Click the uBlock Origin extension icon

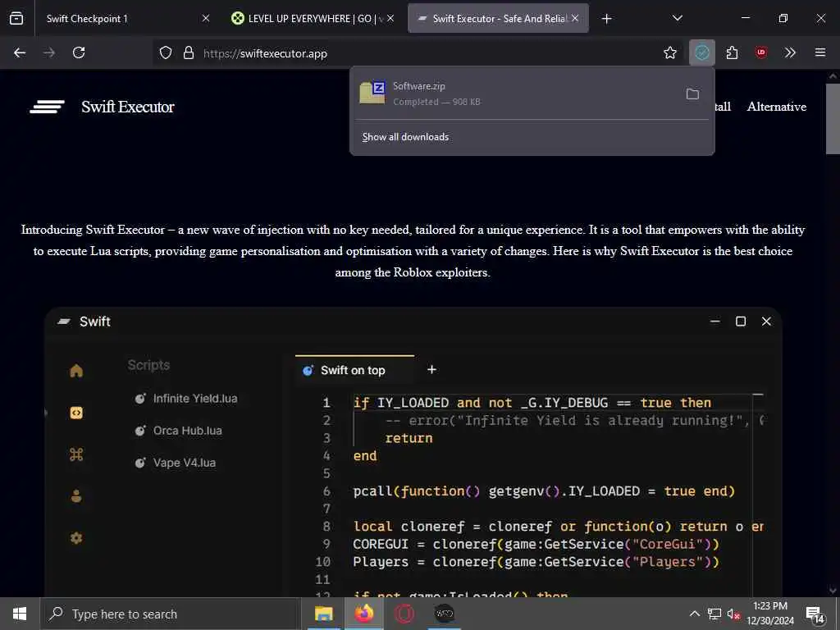click(760, 52)
